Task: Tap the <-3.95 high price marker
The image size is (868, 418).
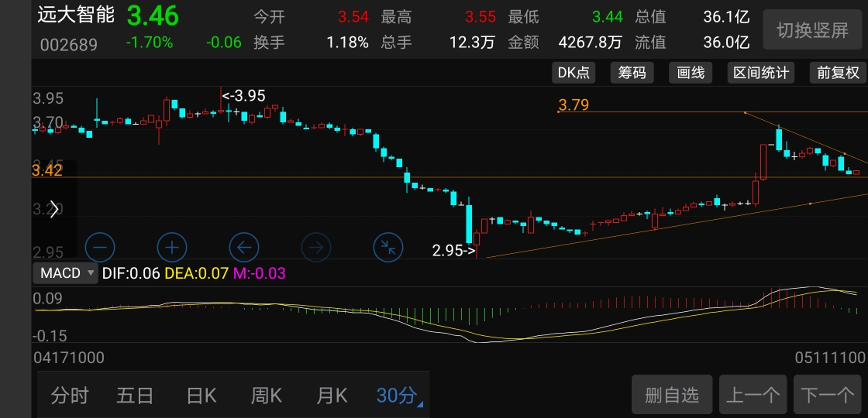Action: [243, 96]
